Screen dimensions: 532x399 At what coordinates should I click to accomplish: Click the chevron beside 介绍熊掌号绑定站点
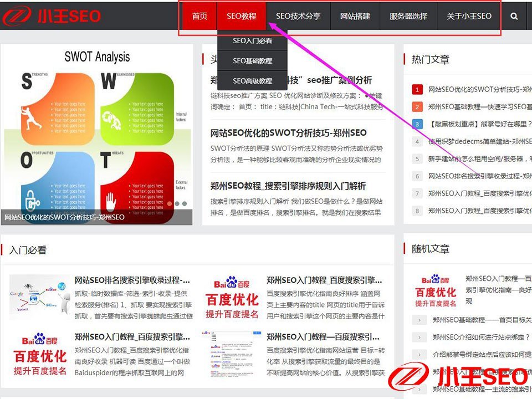pyautogui.click(x=420, y=355)
